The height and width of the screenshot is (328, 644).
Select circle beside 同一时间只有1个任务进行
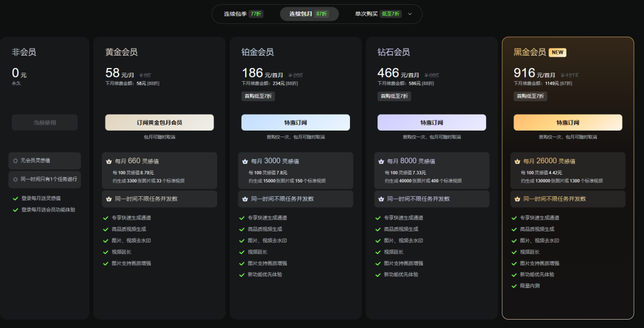tap(16, 179)
